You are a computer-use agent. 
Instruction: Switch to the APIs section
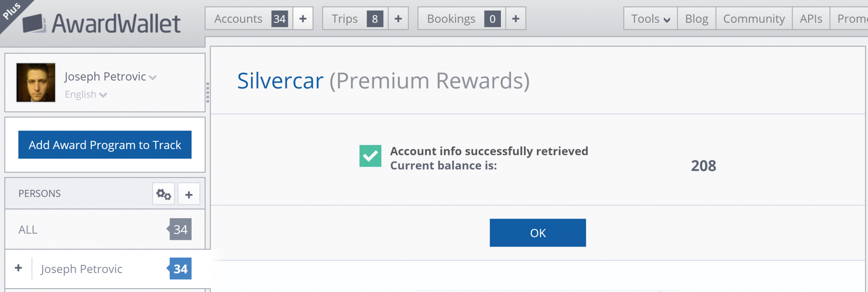click(x=811, y=19)
